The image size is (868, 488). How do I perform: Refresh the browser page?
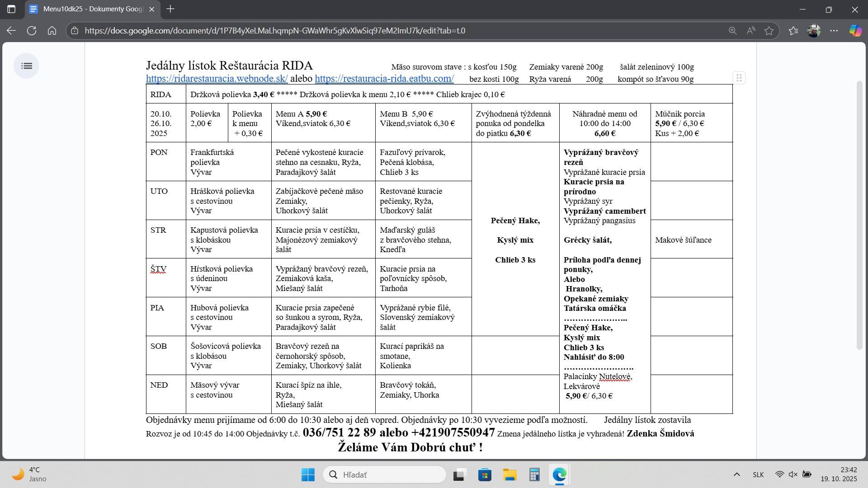click(x=32, y=31)
